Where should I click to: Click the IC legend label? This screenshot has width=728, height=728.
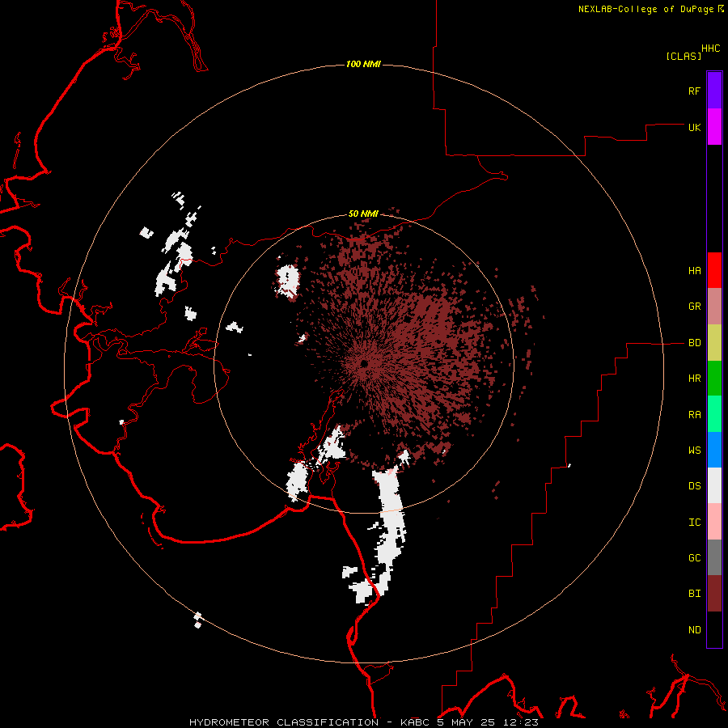694,523
